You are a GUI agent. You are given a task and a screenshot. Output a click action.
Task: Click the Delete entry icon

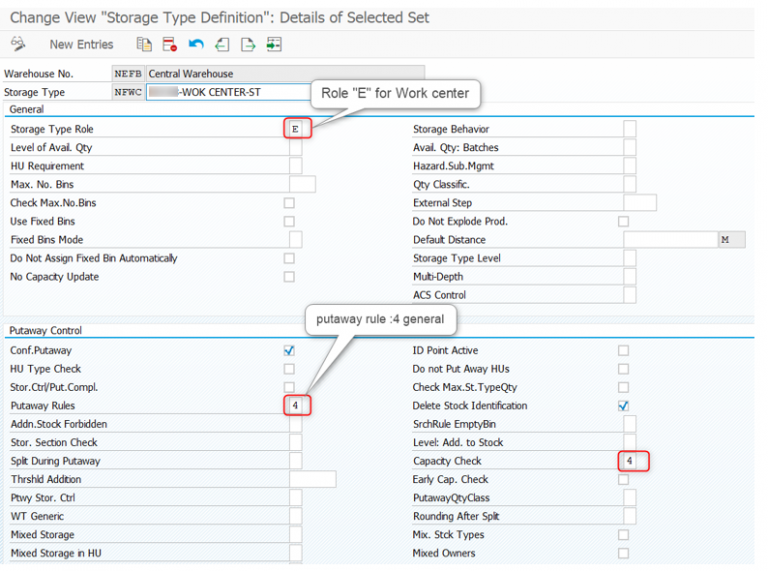(x=170, y=44)
